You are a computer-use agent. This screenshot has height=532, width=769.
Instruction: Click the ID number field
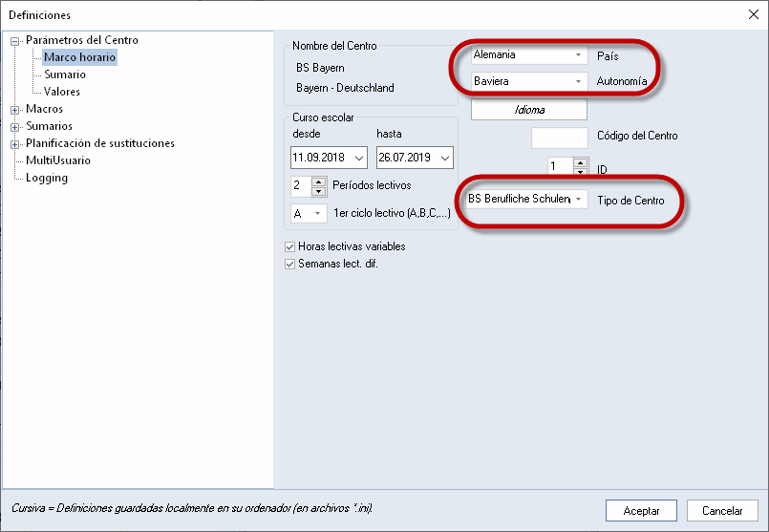click(x=560, y=166)
